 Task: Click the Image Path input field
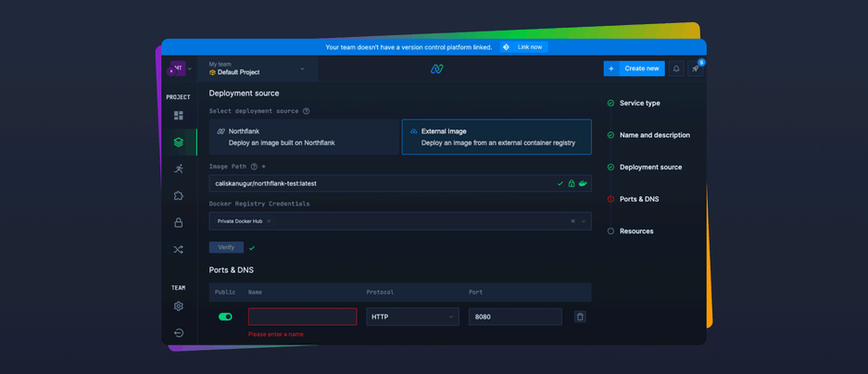[400, 183]
